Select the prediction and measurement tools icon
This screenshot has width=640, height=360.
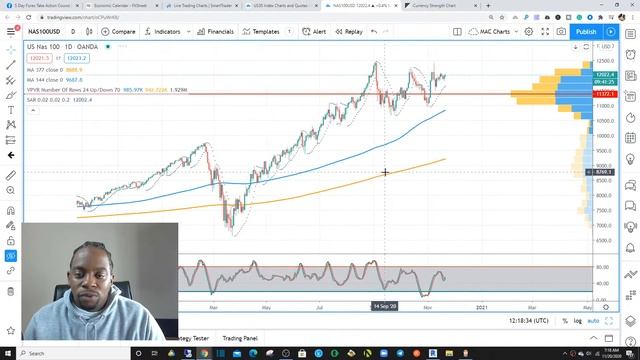[11, 140]
